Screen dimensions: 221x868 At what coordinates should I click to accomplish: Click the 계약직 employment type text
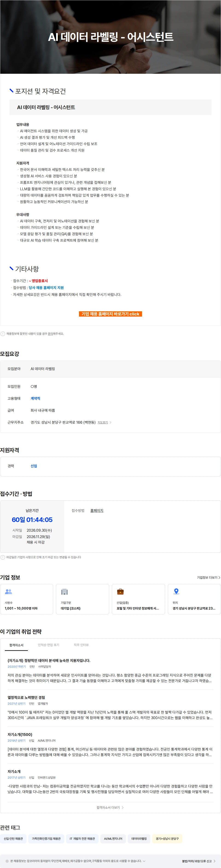(x=35, y=398)
